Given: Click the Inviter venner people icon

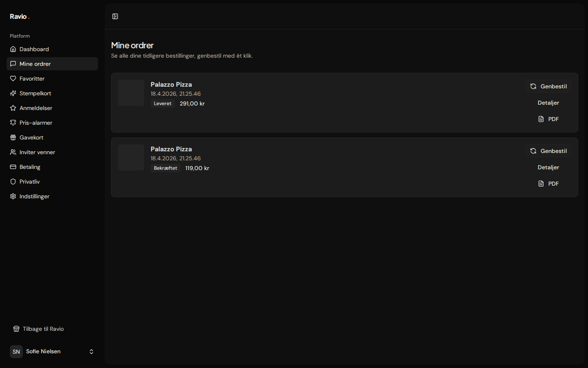Looking at the screenshot, I should [13, 152].
